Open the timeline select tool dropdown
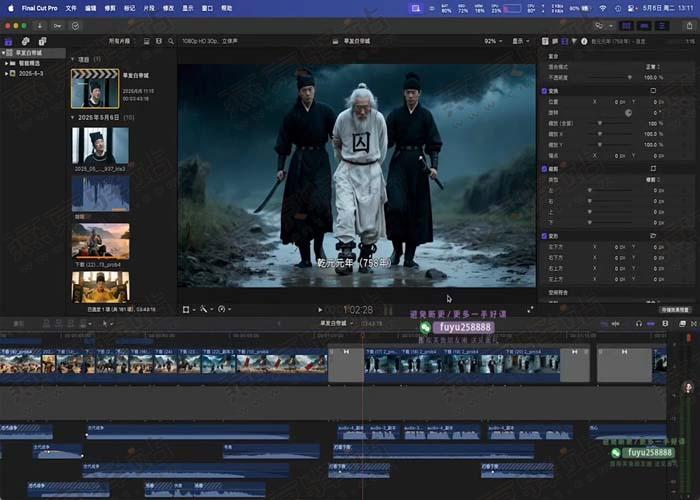 click(107, 324)
